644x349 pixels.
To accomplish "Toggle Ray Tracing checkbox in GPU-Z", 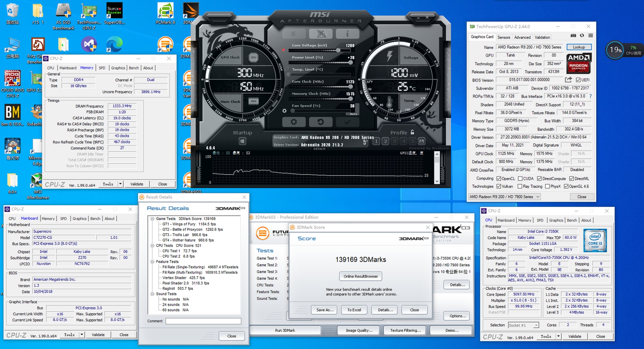I will pos(520,186).
